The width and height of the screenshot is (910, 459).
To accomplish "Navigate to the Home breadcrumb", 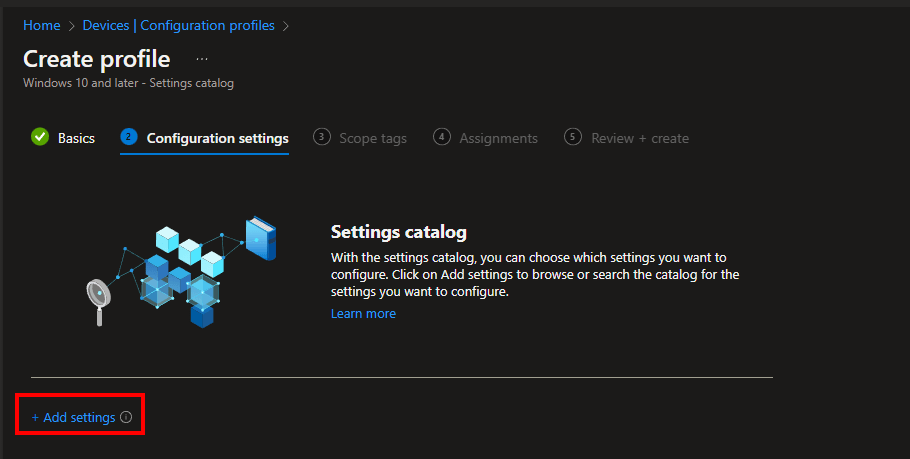I will (42, 26).
